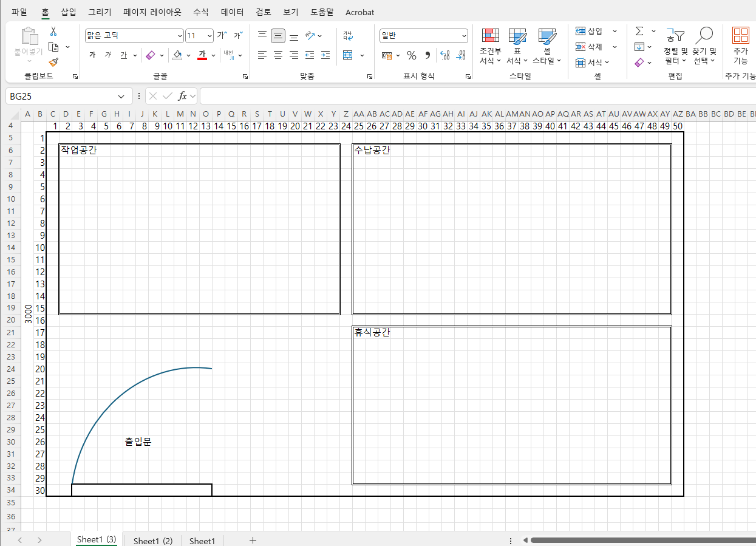This screenshot has width=756, height=546.
Task: Click the decrease indent icon
Action: (310, 55)
